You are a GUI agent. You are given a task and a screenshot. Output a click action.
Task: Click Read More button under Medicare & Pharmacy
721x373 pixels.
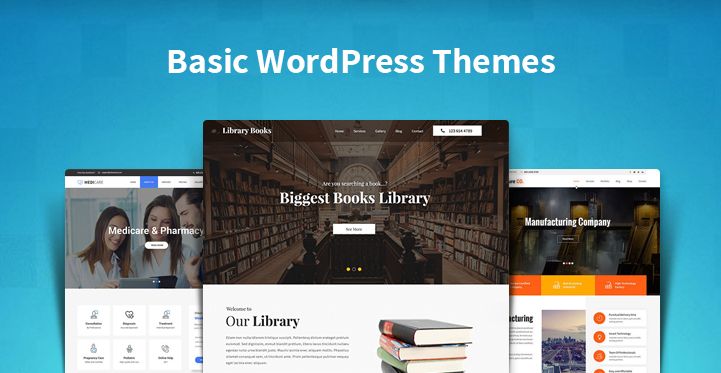click(x=156, y=245)
